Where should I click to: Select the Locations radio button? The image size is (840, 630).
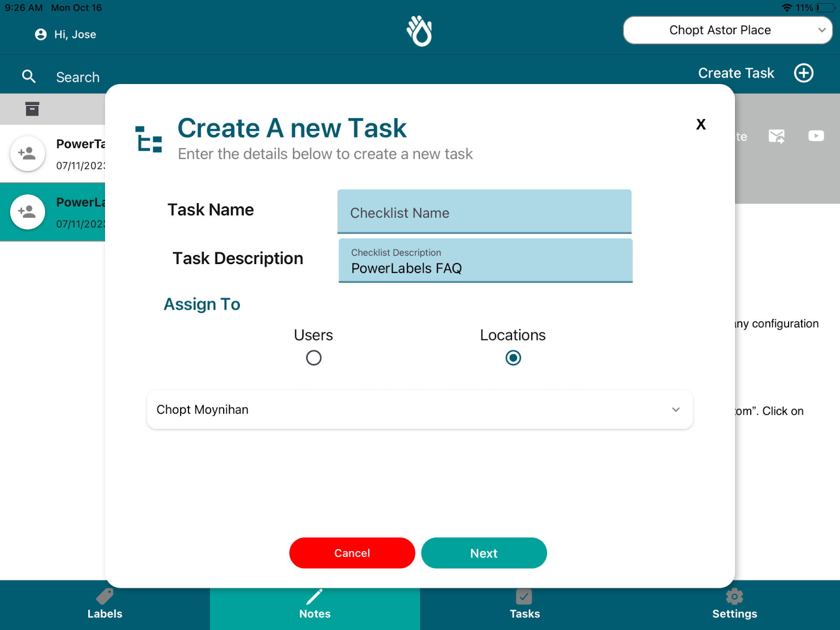click(513, 358)
